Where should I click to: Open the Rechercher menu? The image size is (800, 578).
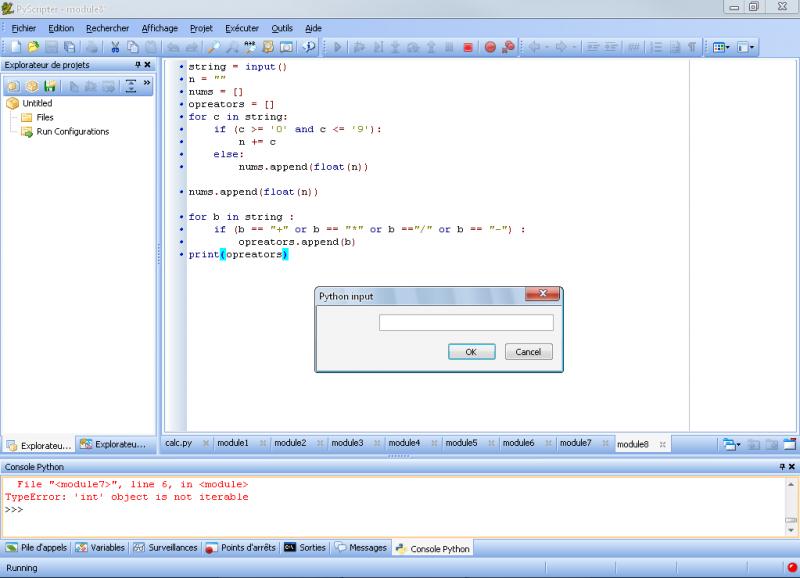(x=107, y=28)
